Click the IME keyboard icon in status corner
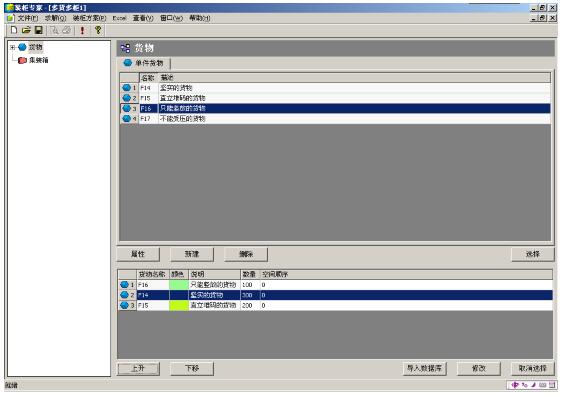This screenshot has width=566, height=394. (543, 385)
